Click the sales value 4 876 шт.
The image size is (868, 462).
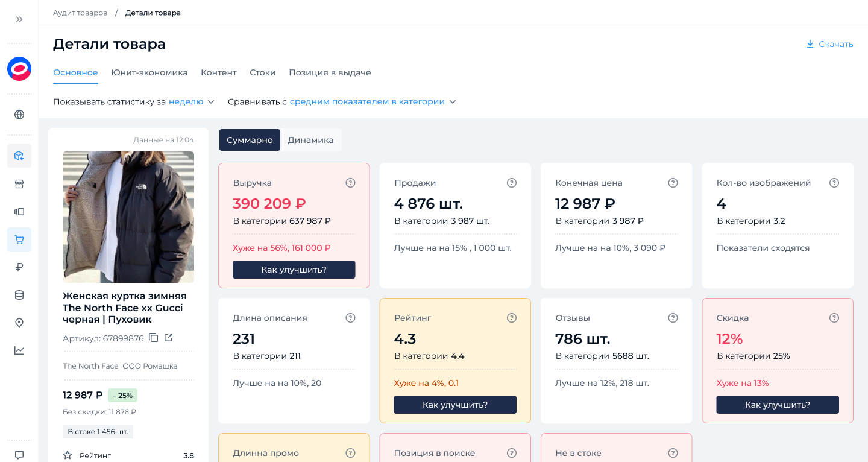[429, 204]
